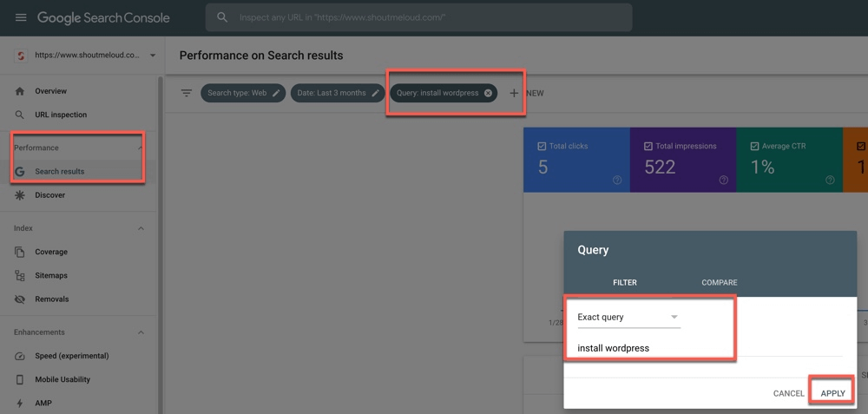Toggle the Average CTR checkbox
Viewport: 868px width, 414px height.
(x=754, y=147)
